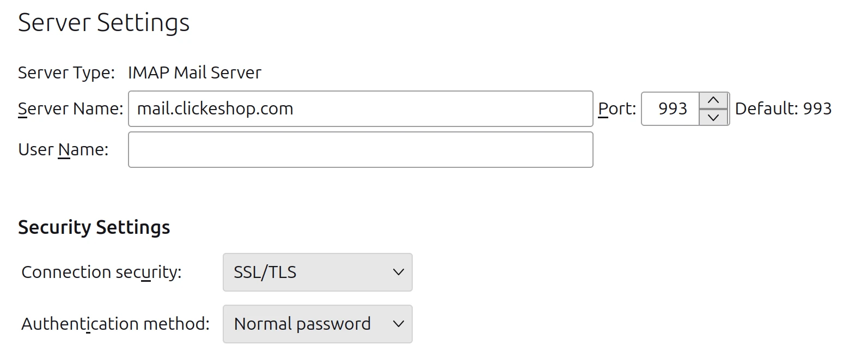
Task: Click the Default: 993 label
Action: (x=784, y=108)
